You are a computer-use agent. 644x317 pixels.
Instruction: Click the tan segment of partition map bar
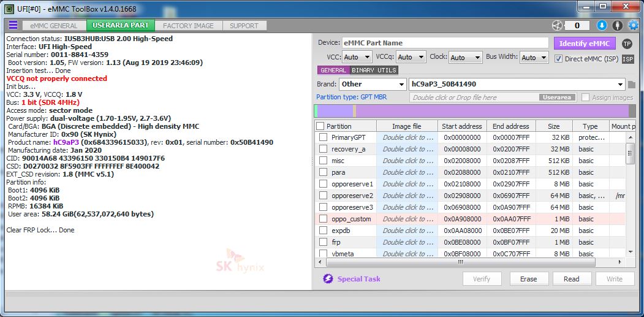click(354, 111)
